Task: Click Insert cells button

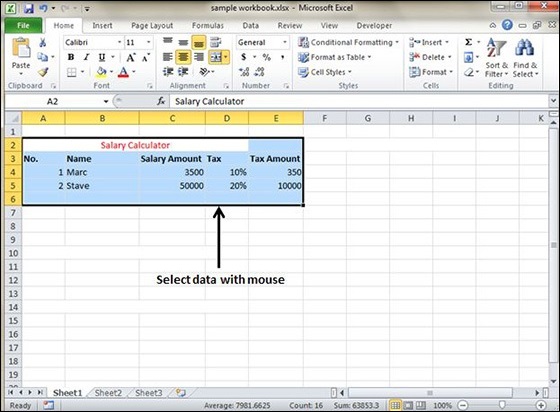Action: click(x=428, y=42)
